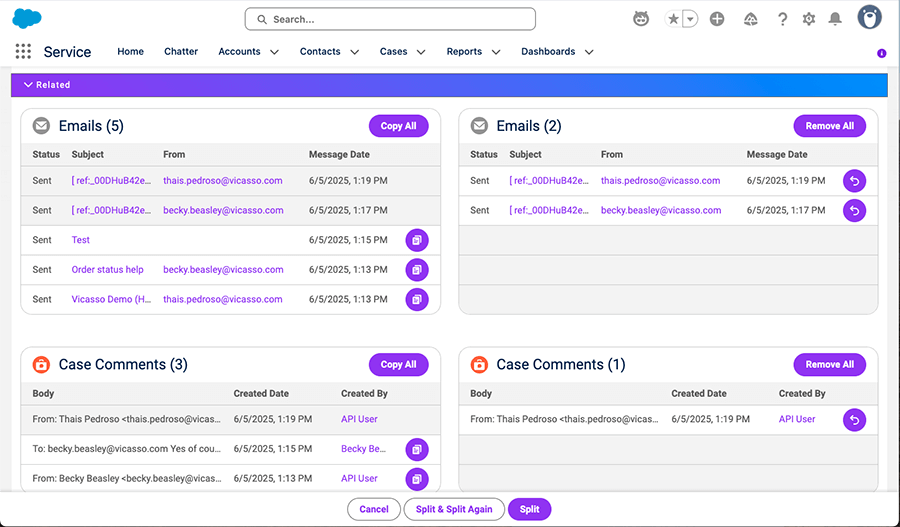Viewport: 900px width, 527px height.
Task: Copy the Test email row
Action: (x=417, y=240)
